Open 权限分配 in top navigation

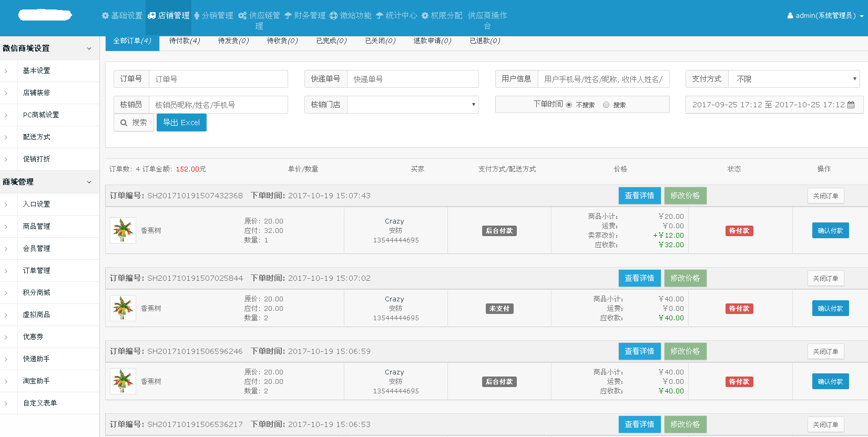pyautogui.click(x=442, y=16)
